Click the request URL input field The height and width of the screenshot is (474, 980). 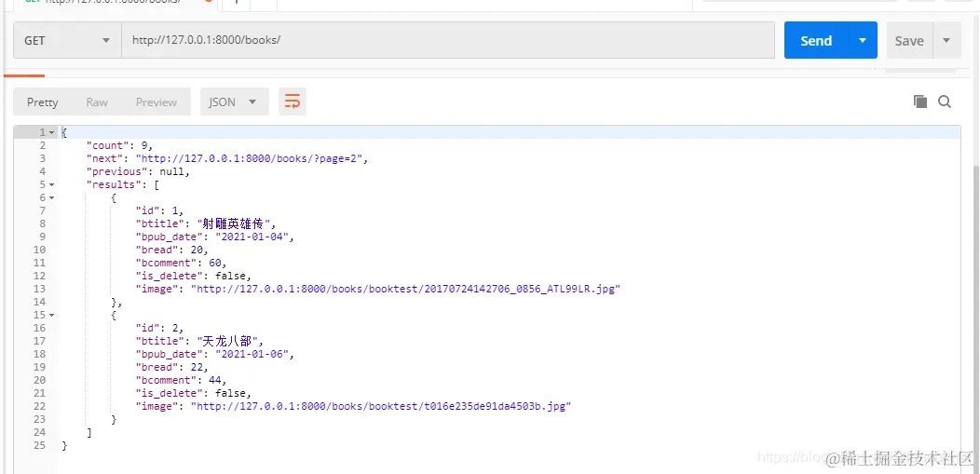pyautogui.click(x=448, y=41)
